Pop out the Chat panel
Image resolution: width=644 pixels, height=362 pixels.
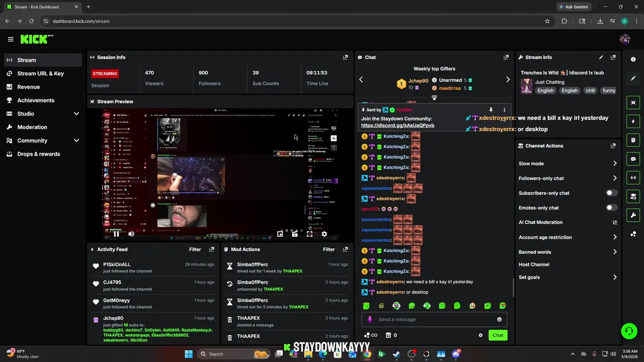506,57
